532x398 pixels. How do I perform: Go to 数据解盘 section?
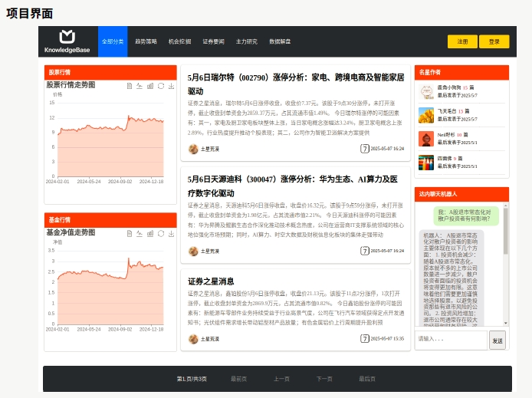(280, 41)
